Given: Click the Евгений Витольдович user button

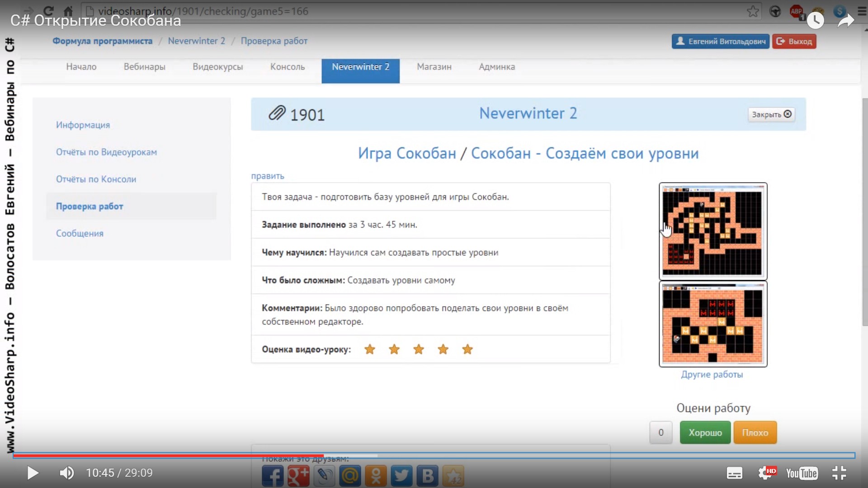Looking at the screenshot, I should (x=720, y=42).
